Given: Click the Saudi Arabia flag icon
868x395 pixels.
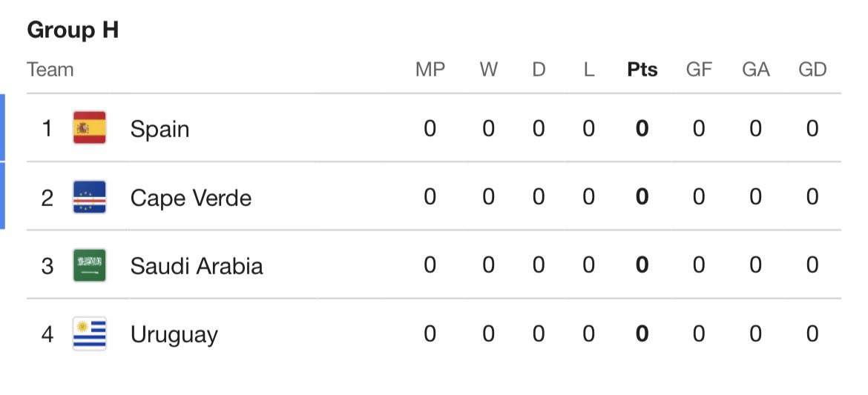Looking at the screenshot, I should coord(90,265).
